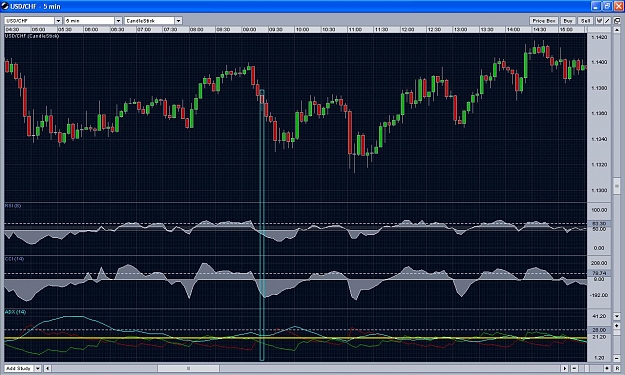Click the vertical zoom-in plus button
Viewport: 625px width, 375px height.
(617, 326)
